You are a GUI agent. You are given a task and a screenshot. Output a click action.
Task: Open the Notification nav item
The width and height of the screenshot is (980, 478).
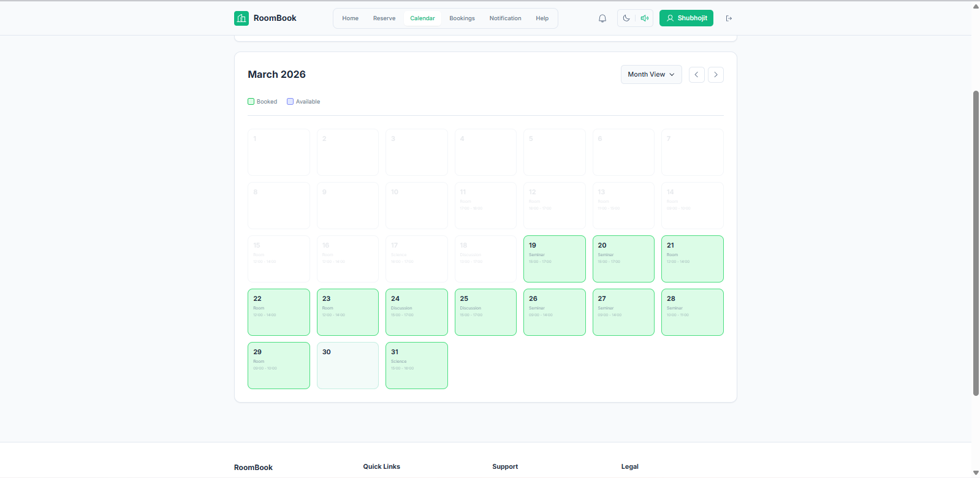505,18
